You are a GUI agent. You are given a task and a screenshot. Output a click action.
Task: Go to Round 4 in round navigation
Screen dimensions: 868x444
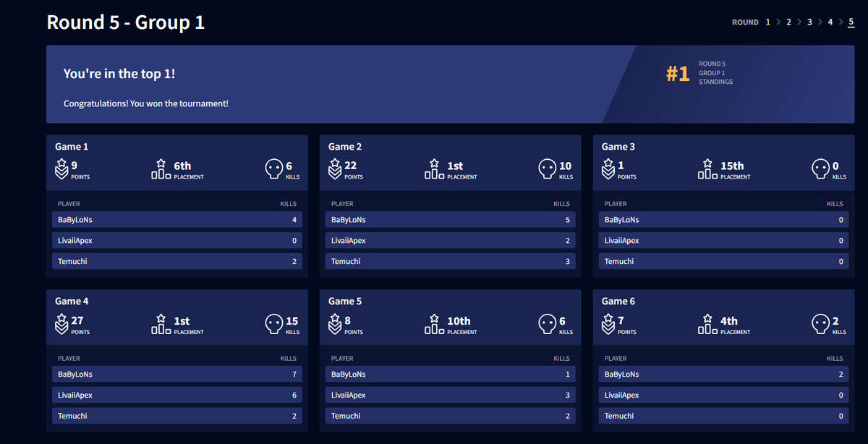(830, 22)
